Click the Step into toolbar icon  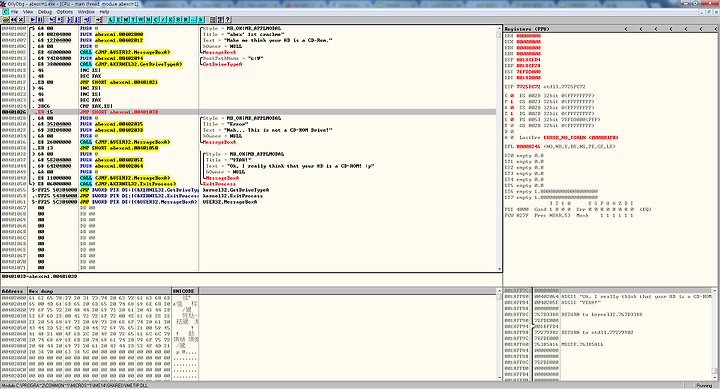pyautogui.click(x=52, y=20)
